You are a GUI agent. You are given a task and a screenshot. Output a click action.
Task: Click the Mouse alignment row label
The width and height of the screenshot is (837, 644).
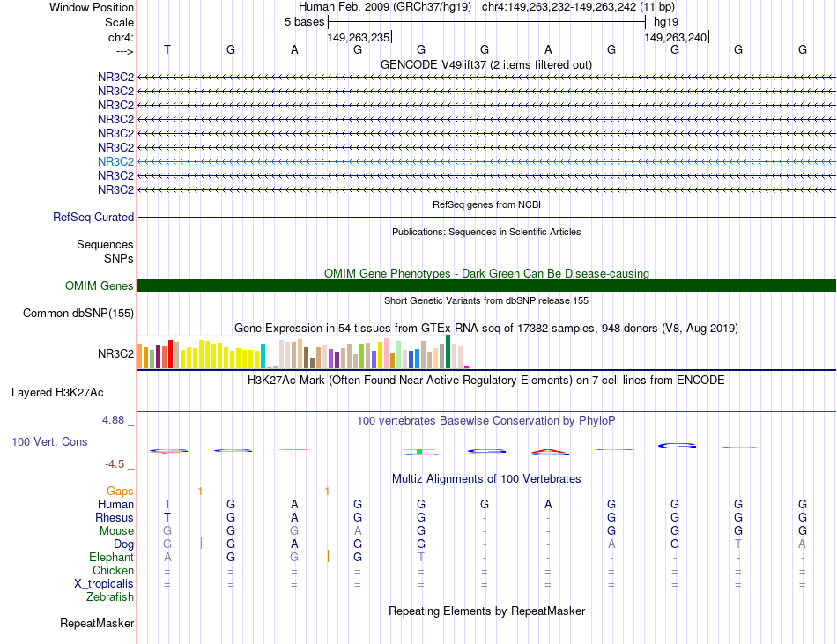[116, 531]
